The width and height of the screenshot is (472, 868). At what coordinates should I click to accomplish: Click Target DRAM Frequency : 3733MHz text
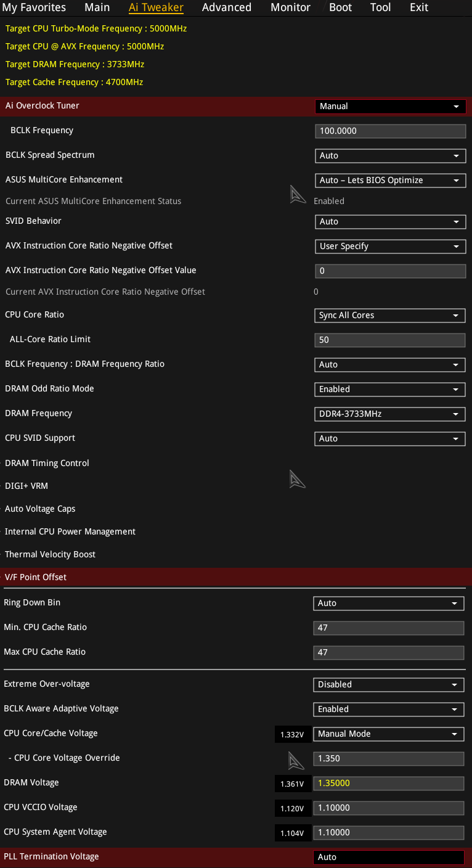pos(75,64)
